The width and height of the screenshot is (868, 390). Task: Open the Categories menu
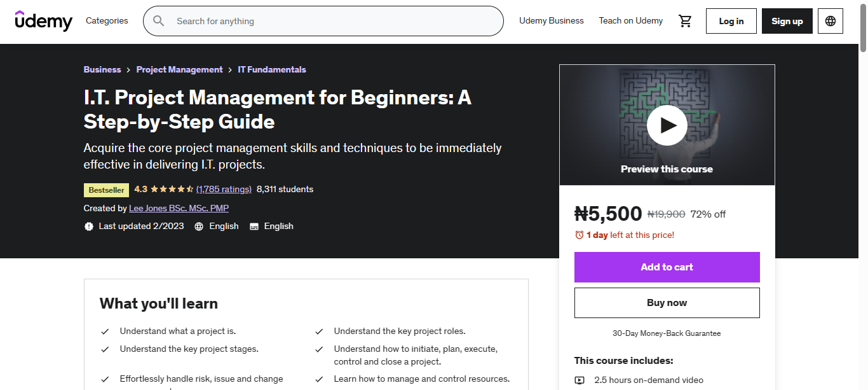tap(107, 21)
